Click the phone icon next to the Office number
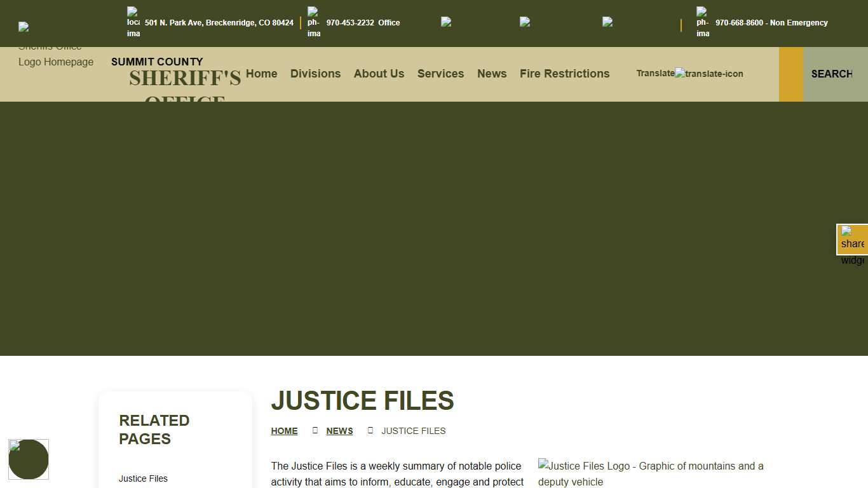The height and width of the screenshot is (488, 868). click(313, 22)
